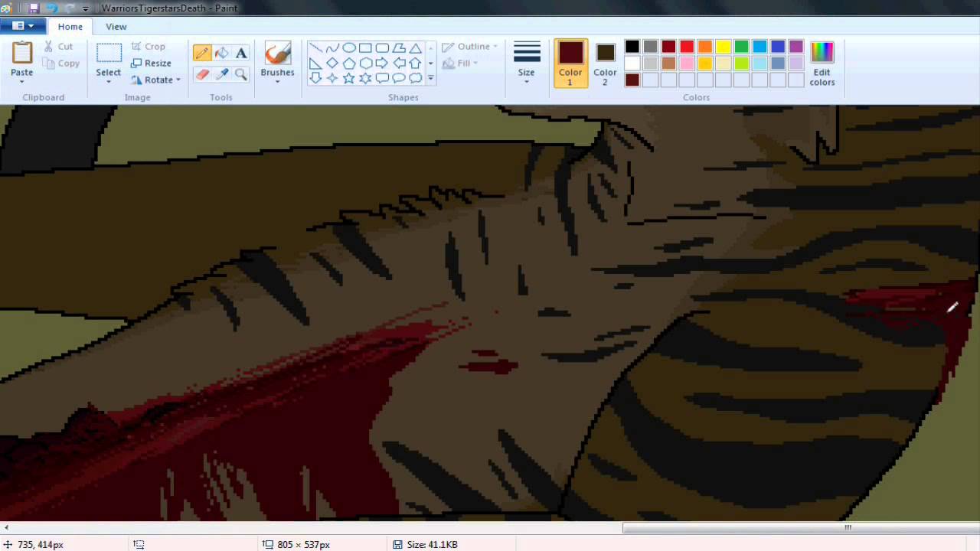Choose the Rounded rectangle shape
The height and width of the screenshot is (551, 980).
click(382, 47)
